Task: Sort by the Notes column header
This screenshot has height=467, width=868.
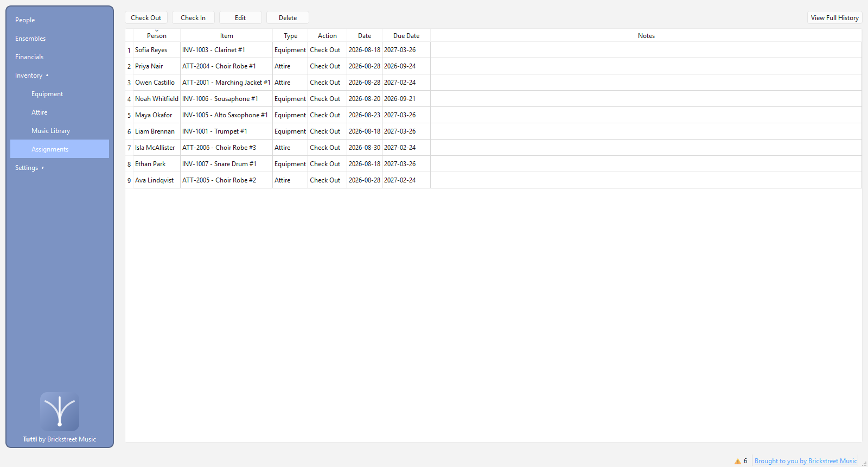Action: 646,35
